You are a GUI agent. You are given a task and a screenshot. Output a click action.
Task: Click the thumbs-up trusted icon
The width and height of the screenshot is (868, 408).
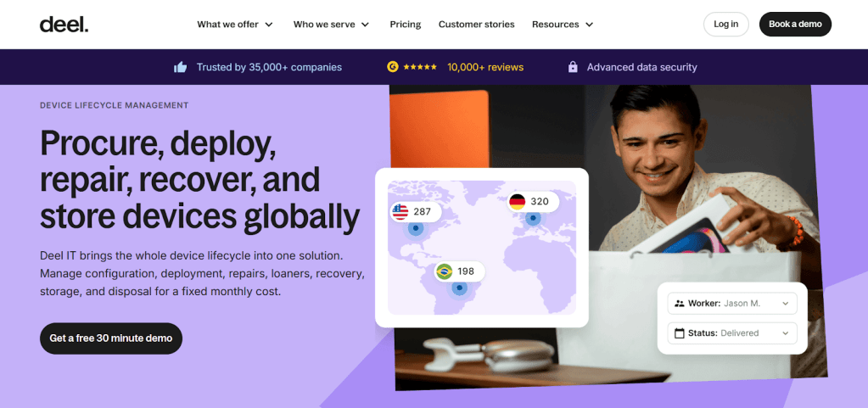point(180,67)
